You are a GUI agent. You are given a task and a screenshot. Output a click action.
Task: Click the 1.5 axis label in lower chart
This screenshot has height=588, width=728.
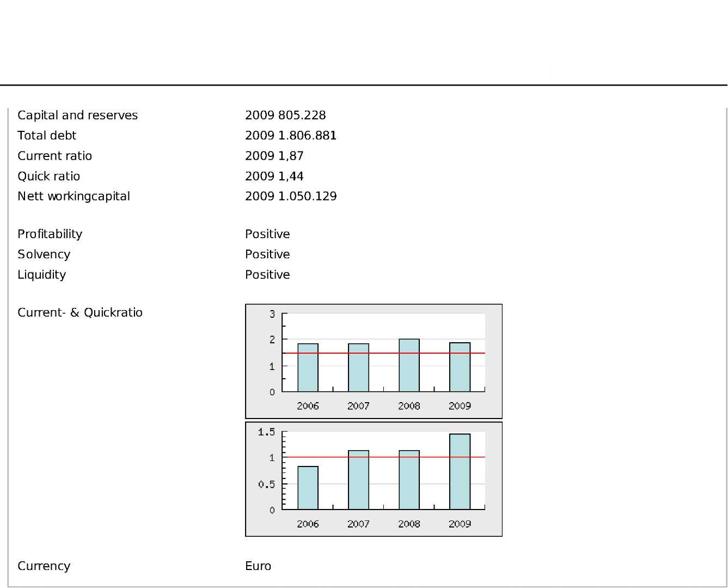266,432
